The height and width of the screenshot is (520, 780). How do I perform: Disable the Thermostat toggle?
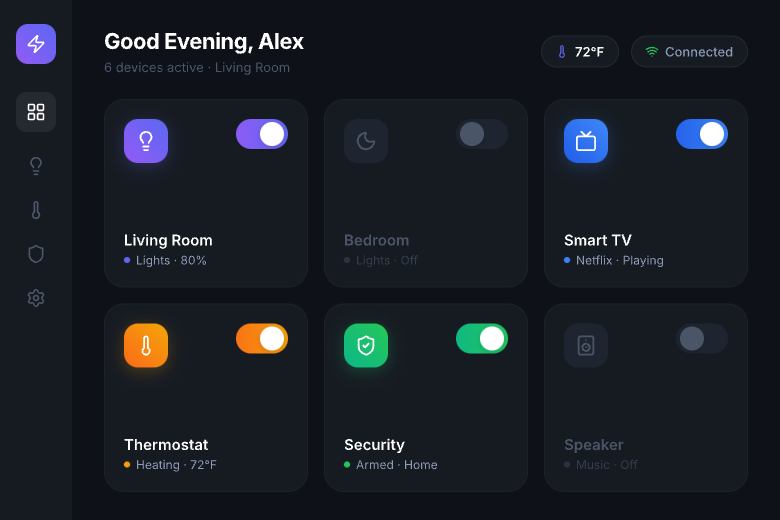tap(262, 339)
